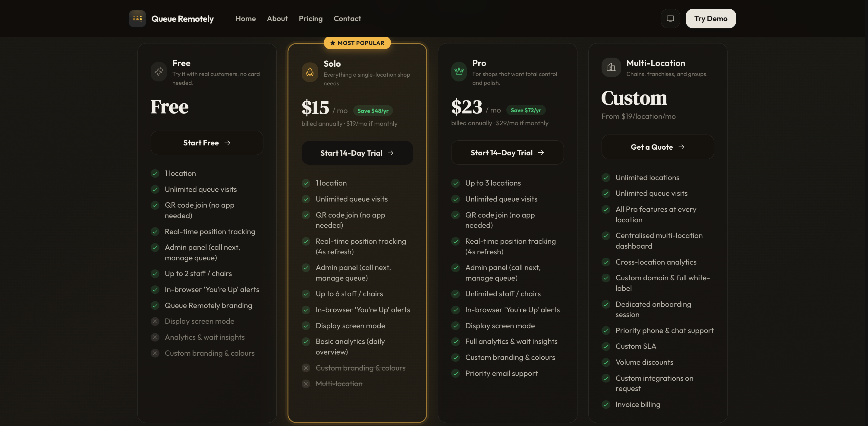Click the Save $72/yr badge
This screenshot has height=426, width=868.
525,110
